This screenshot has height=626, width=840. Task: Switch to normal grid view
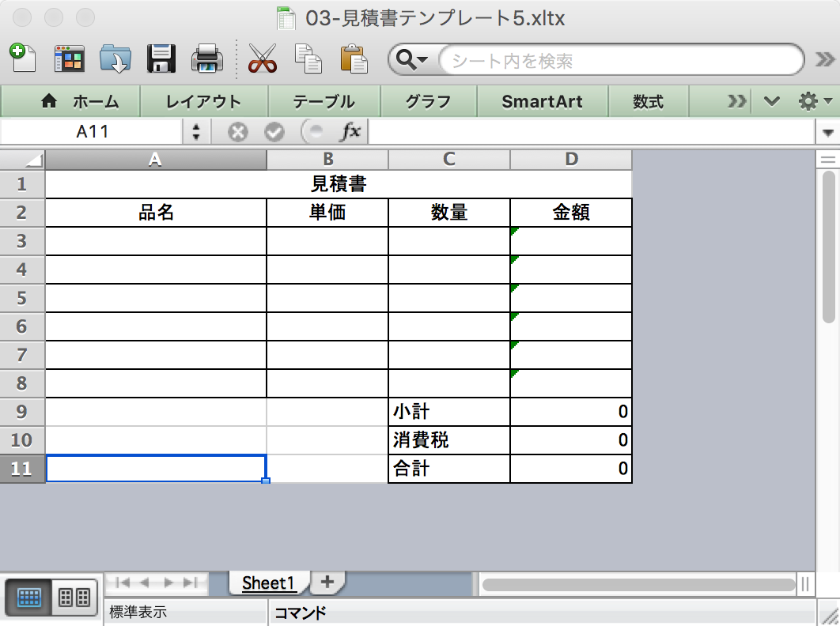[x=29, y=598]
